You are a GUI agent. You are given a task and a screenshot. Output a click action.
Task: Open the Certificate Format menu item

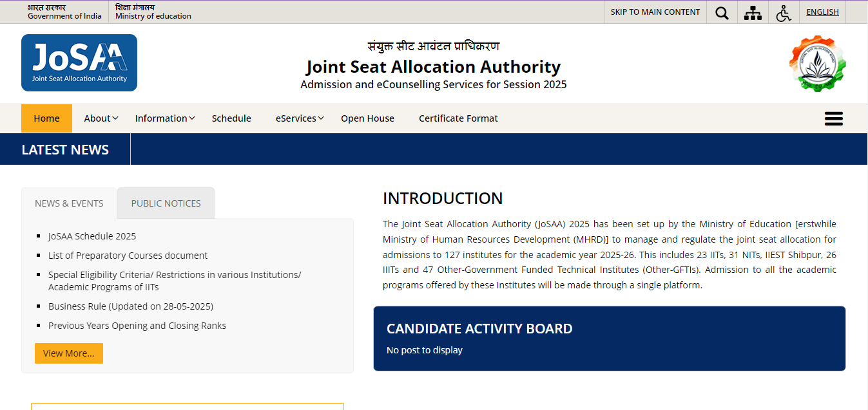[x=458, y=118]
